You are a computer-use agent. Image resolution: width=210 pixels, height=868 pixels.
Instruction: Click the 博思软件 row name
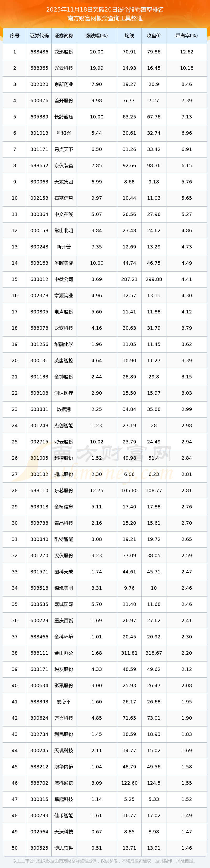(x=64, y=848)
